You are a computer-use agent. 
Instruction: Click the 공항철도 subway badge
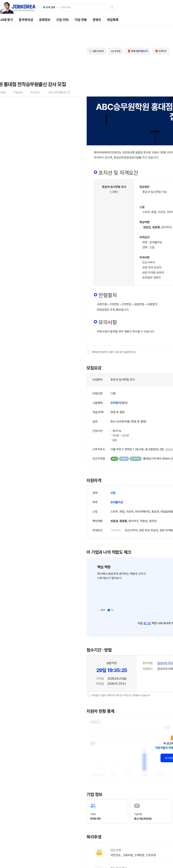point(124,459)
